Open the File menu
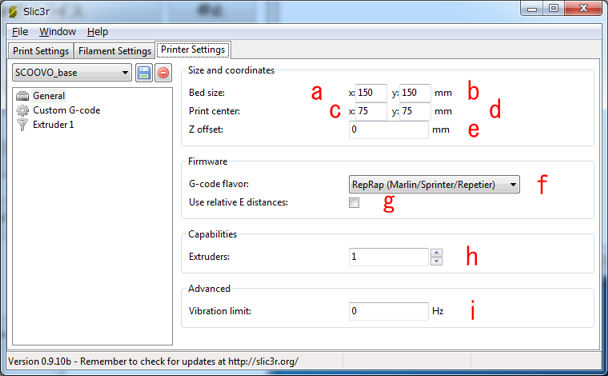This screenshot has width=608, height=376. (20, 32)
